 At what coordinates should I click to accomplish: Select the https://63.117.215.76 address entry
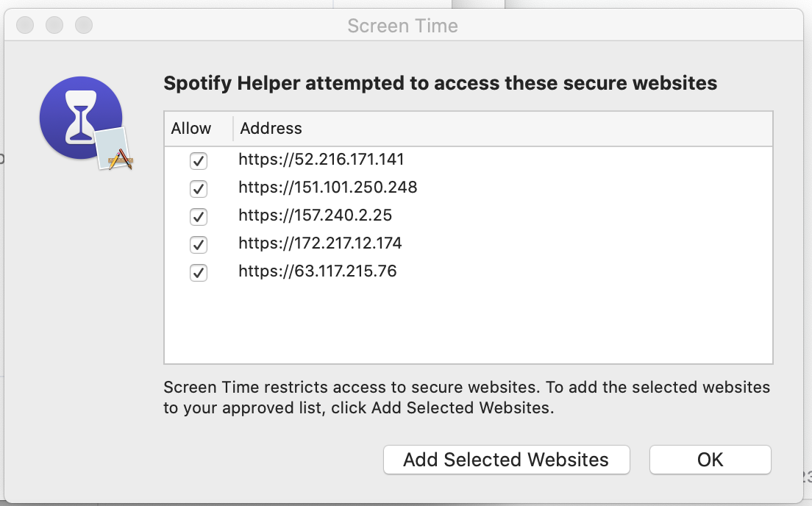click(x=318, y=271)
